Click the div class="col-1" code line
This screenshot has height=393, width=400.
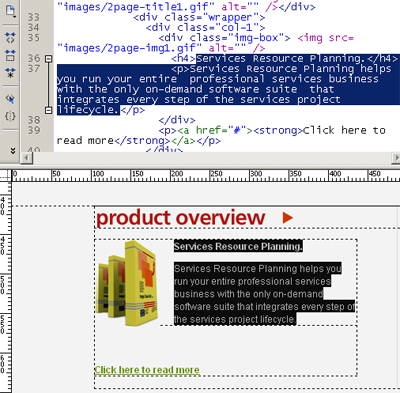[x=205, y=28]
